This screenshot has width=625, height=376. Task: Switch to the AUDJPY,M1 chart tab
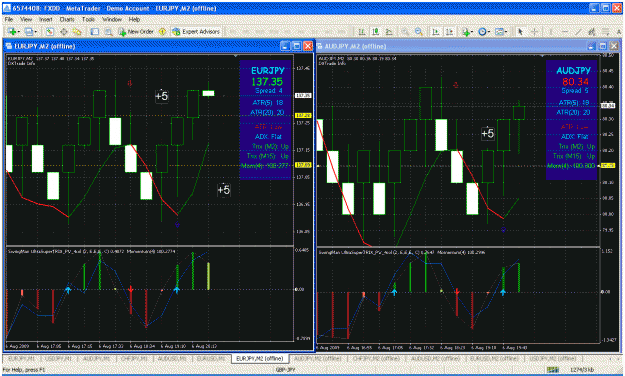[96, 358]
